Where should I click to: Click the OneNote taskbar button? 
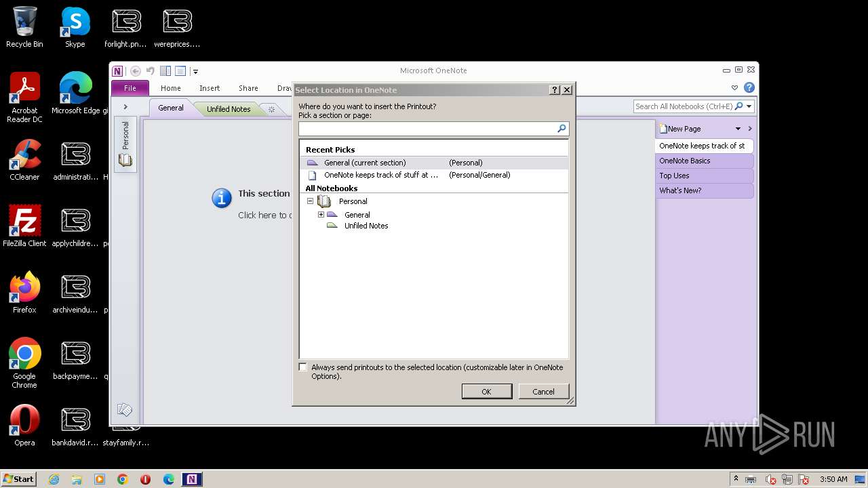(192, 479)
